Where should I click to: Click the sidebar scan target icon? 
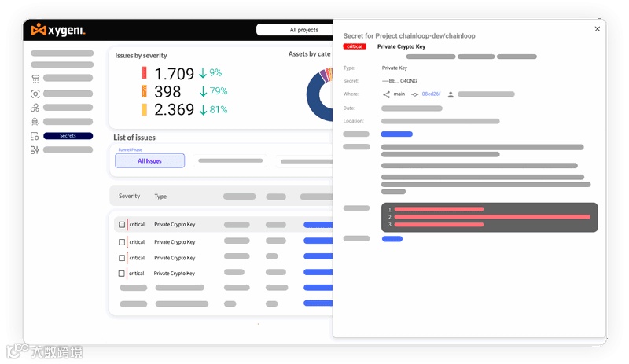[x=35, y=94]
